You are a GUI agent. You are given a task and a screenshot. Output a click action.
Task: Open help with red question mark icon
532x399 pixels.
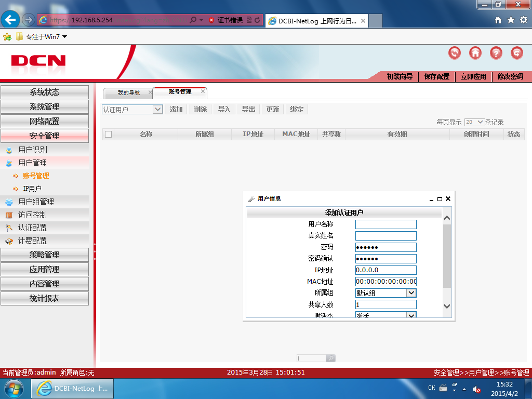click(496, 53)
